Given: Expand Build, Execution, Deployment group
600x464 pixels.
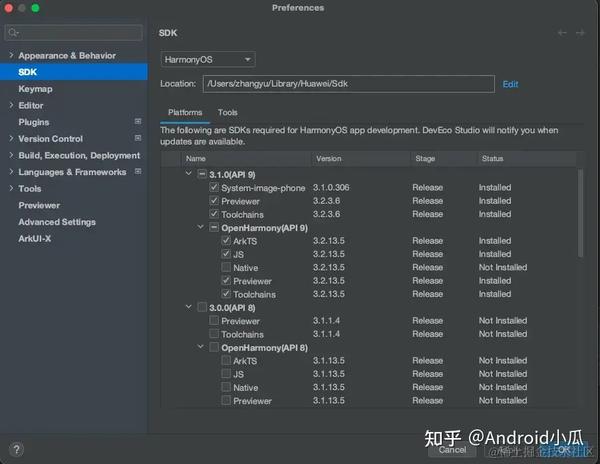Looking at the screenshot, I should pyautogui.click(x=11, y=155).
